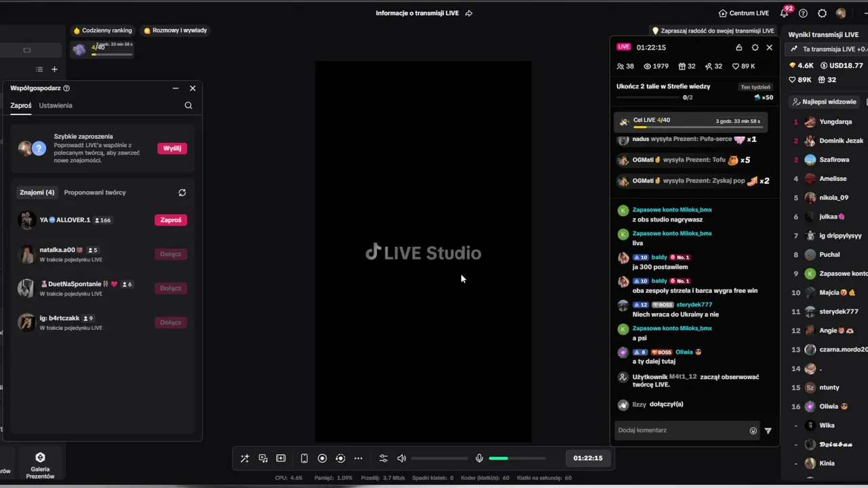Invite YA ALLOVER.1 with Zaproś button
This screenshot has width=868, height=488.
pos(171,220)
